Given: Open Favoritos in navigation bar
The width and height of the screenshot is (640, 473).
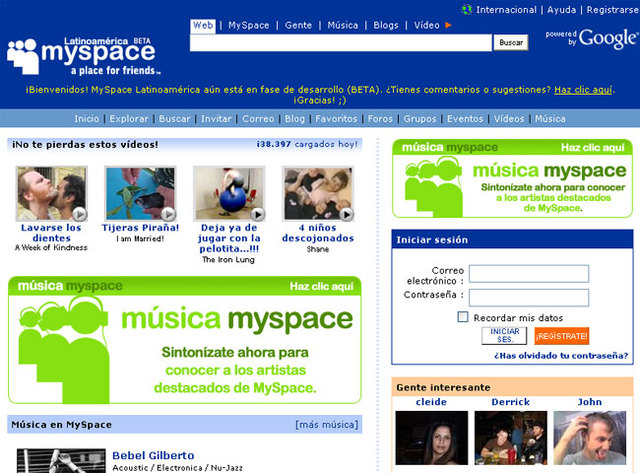Looking at the screenshot, I should coord(336,119).
